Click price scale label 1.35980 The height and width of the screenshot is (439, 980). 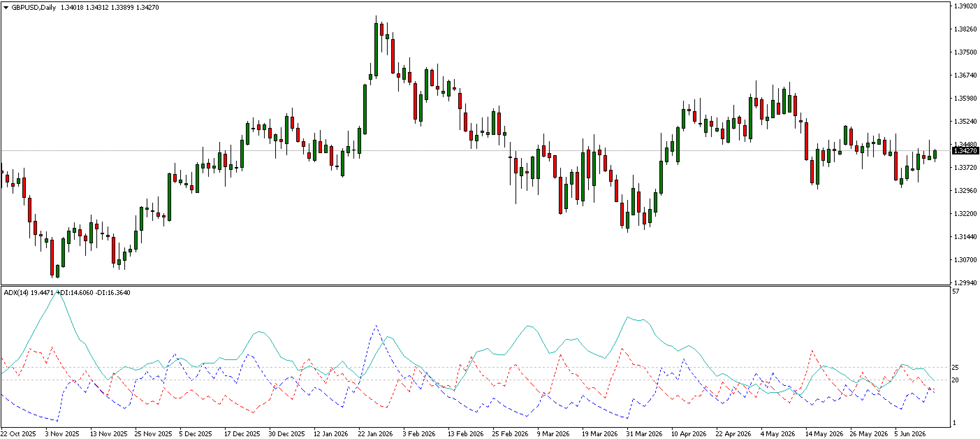point(965,98)
